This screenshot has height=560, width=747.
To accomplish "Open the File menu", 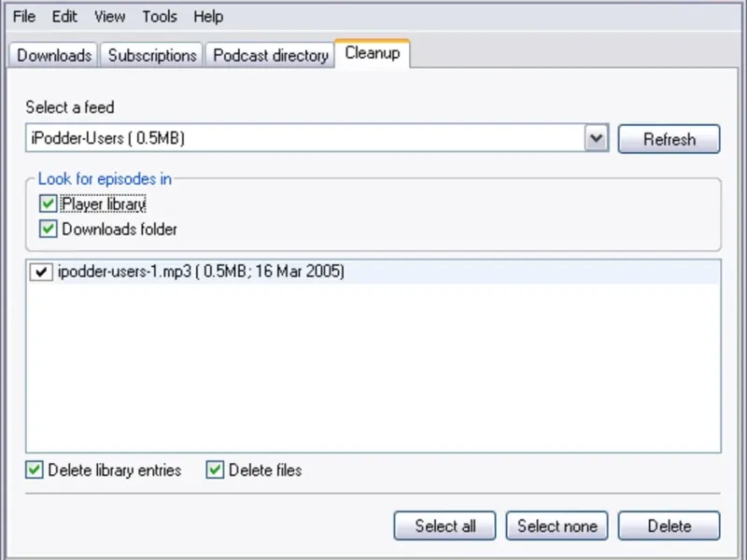I will (x=24, y=17).
